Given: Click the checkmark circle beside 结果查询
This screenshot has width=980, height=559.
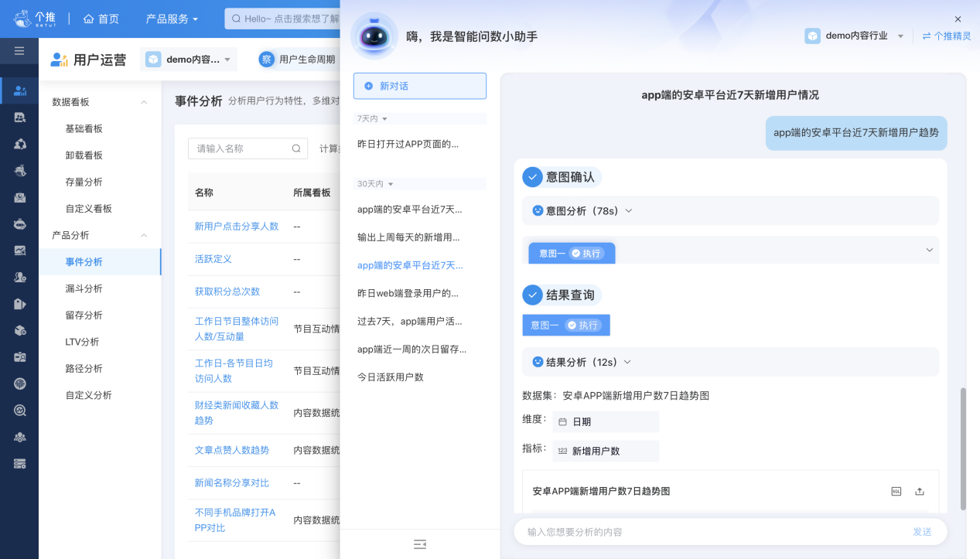Looking at the screenshot, I should 532,295.
